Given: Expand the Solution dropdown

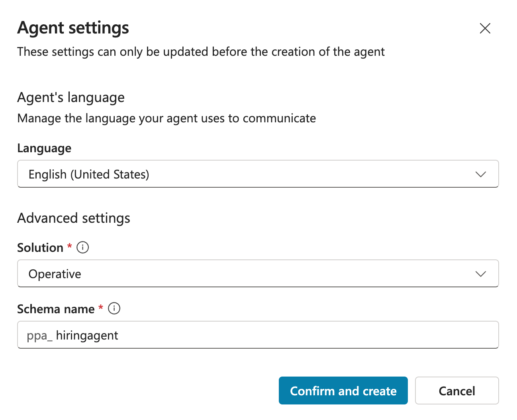Looking at the screenshot, I should (x=258, y=274).
